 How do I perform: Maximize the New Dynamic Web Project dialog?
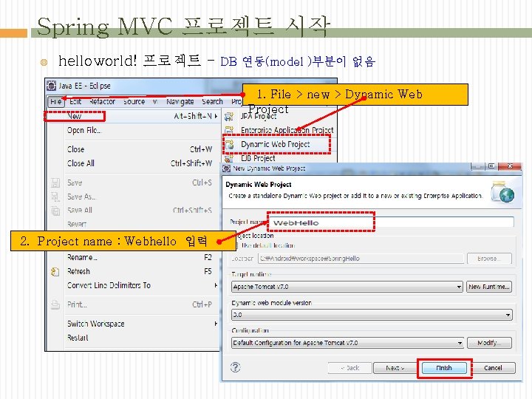click(x=491, y=166)
